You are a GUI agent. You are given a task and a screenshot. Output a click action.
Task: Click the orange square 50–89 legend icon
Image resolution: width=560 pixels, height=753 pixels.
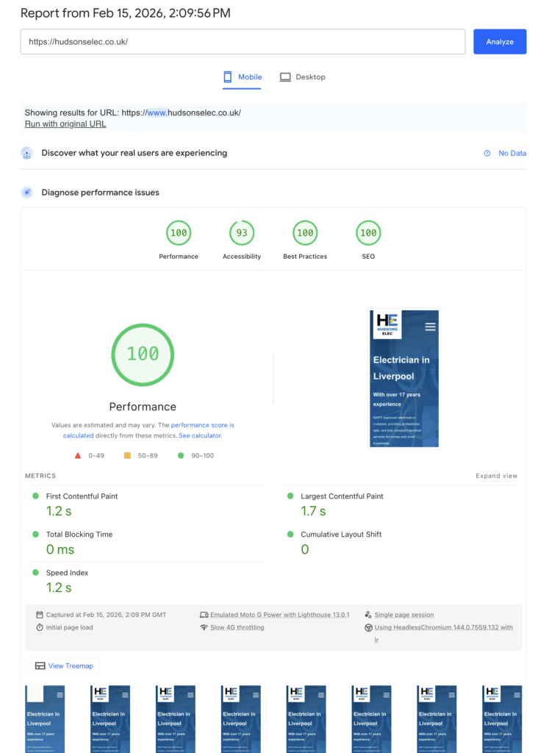(x=127, y=455)
